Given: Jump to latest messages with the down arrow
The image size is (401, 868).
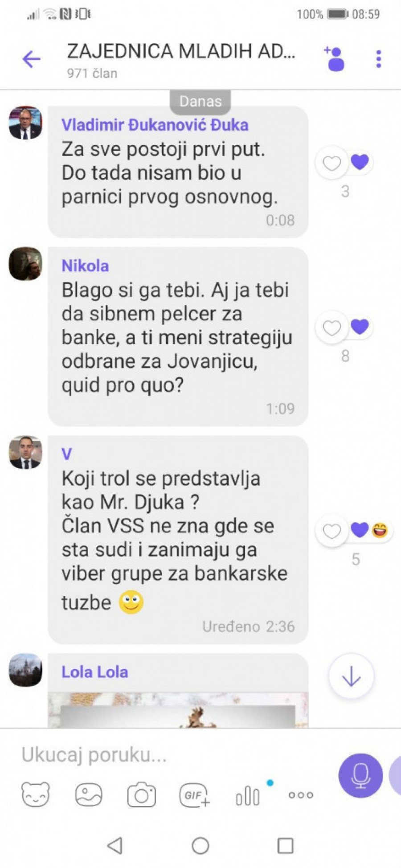Looking at the screenshot, I should pos(351,676).
